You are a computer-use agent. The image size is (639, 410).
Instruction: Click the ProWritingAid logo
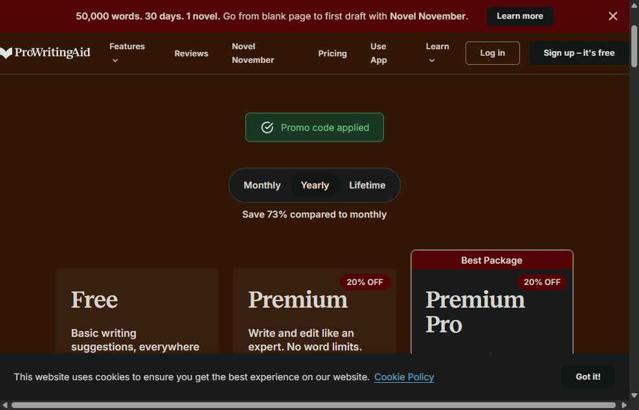45,53
